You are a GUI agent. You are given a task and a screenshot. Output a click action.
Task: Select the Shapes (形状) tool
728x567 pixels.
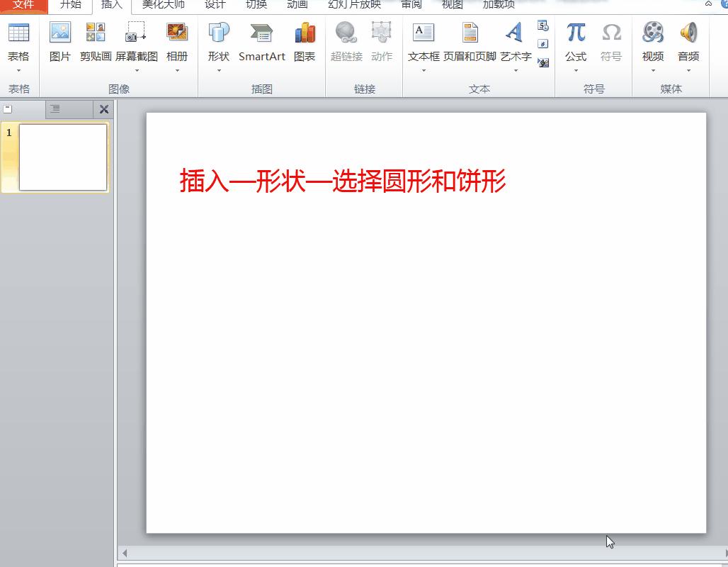pyautogui.click(x=218, y=39)
